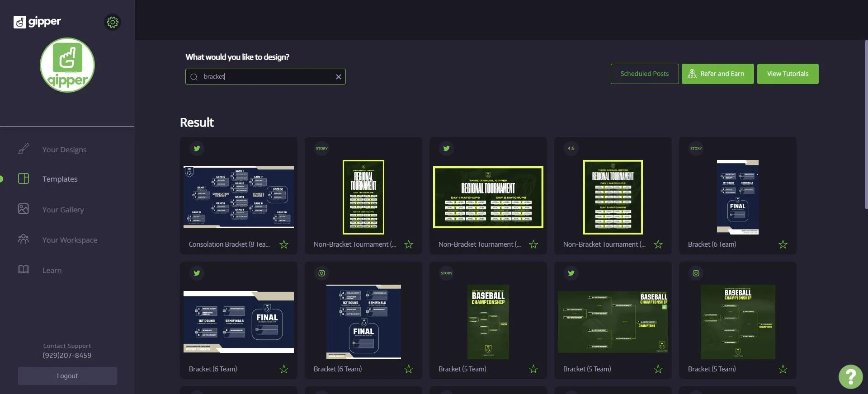Focus the search field containing "bracket"
868x394 pixels.
tap(265, 77)
